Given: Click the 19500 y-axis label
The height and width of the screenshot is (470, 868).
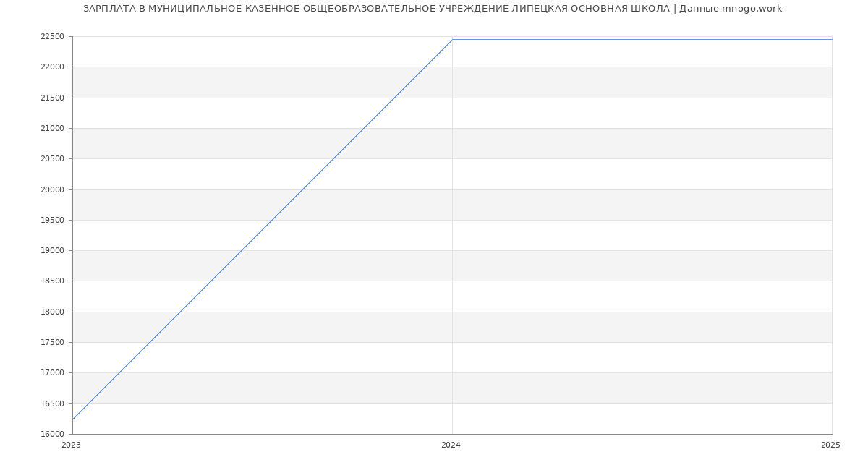Looking at the screenshot, I should (x=52, y=220).
